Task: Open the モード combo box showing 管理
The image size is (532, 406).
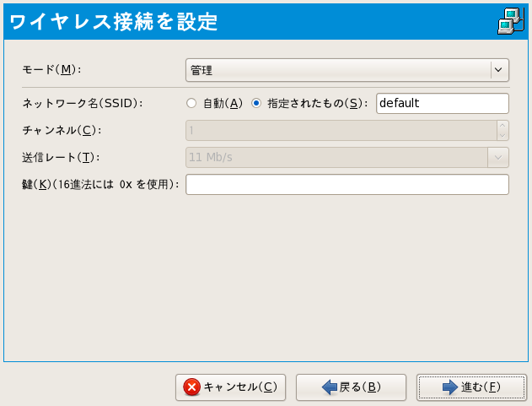Action: (x=337, y=70)
